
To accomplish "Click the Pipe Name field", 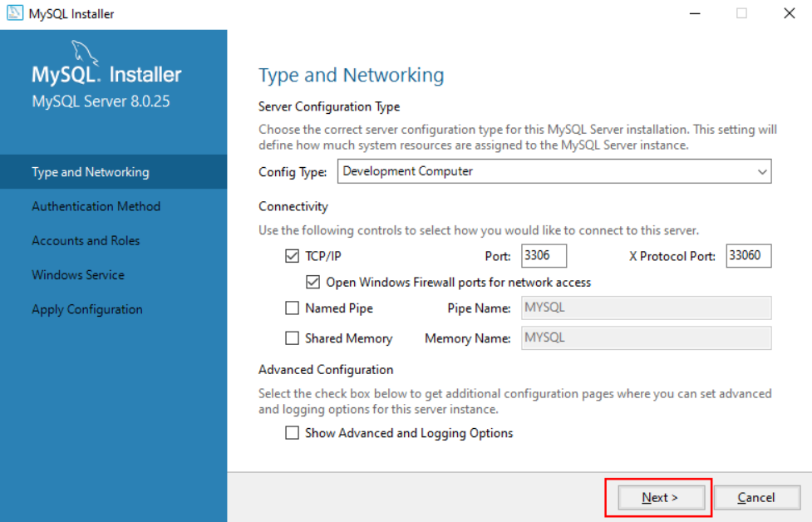I will coord(647,308).
